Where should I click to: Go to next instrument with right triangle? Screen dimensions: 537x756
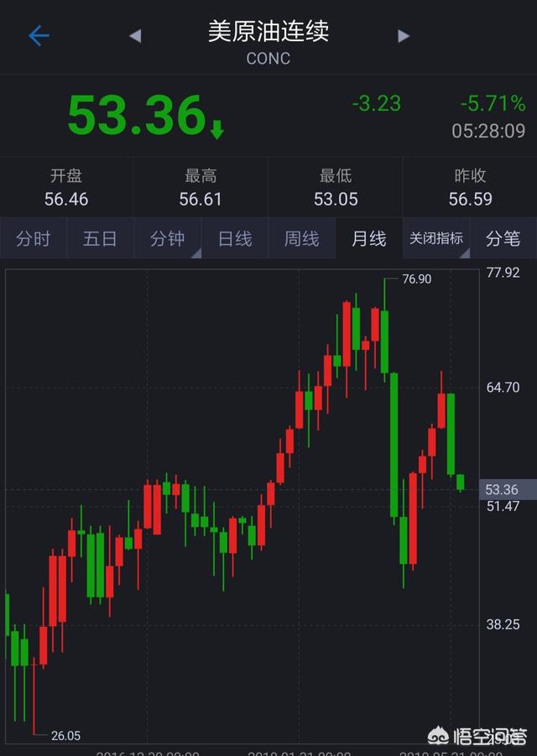[x=404, y=35]
